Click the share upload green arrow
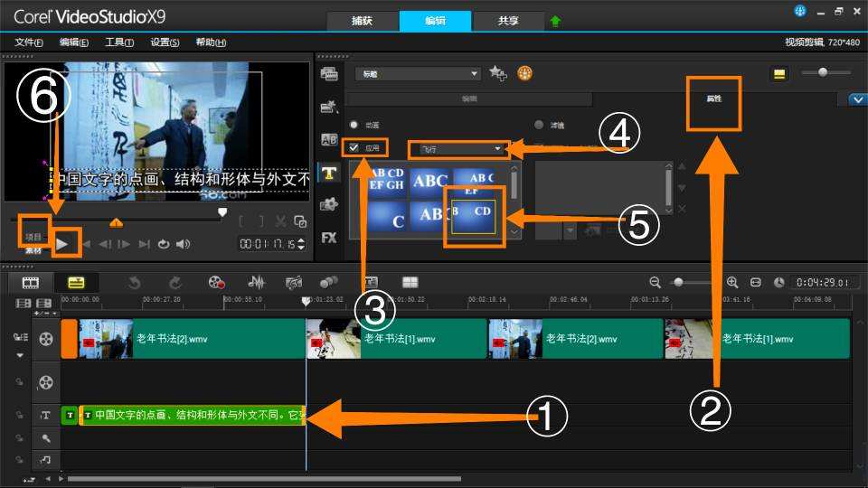This screenshot has width=868, height=488. (555, 22)
